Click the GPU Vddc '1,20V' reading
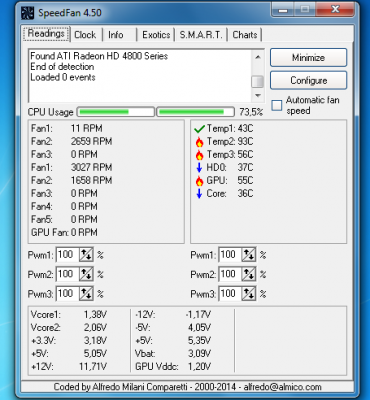This screenshot has height=400, width=370. pos(199,367)
